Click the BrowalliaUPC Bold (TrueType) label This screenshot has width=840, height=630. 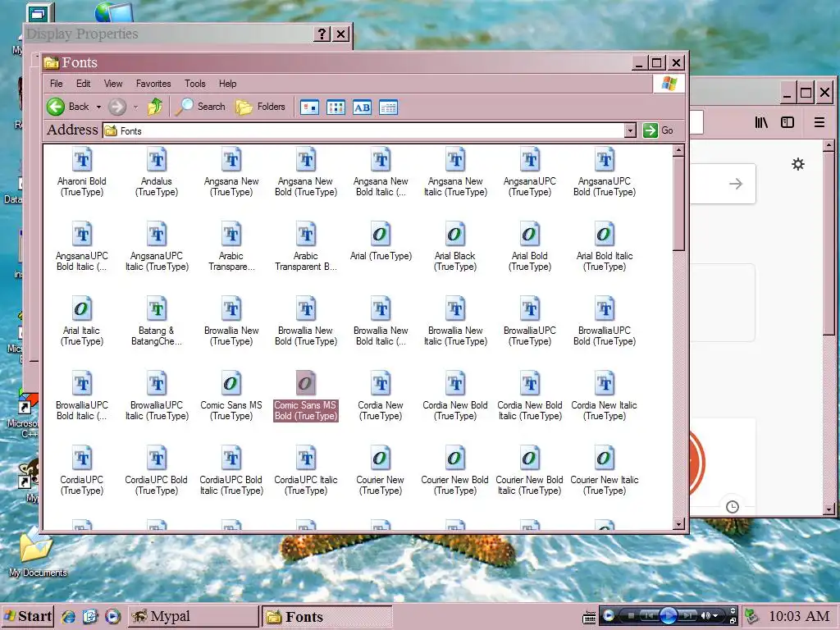coord(605,336)
